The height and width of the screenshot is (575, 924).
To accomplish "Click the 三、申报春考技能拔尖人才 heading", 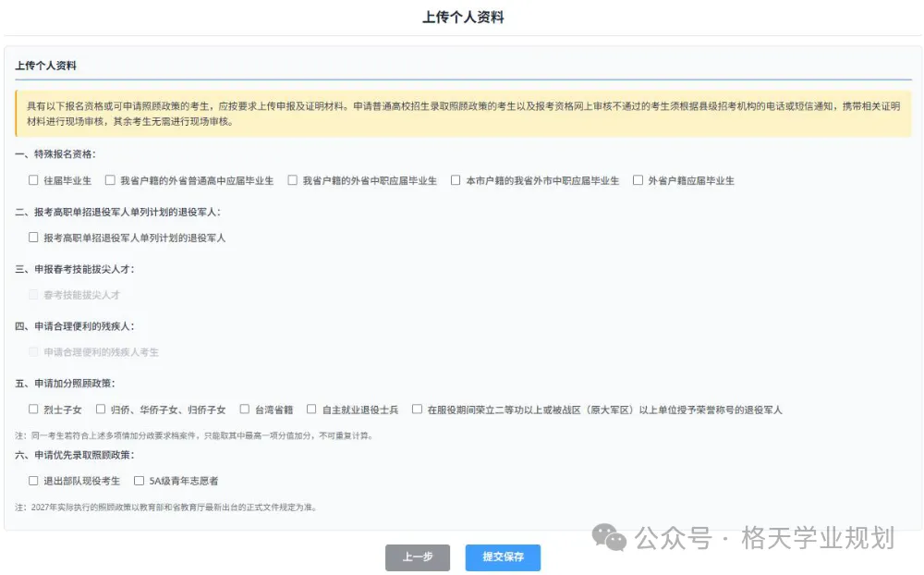I will click(75, 269).
